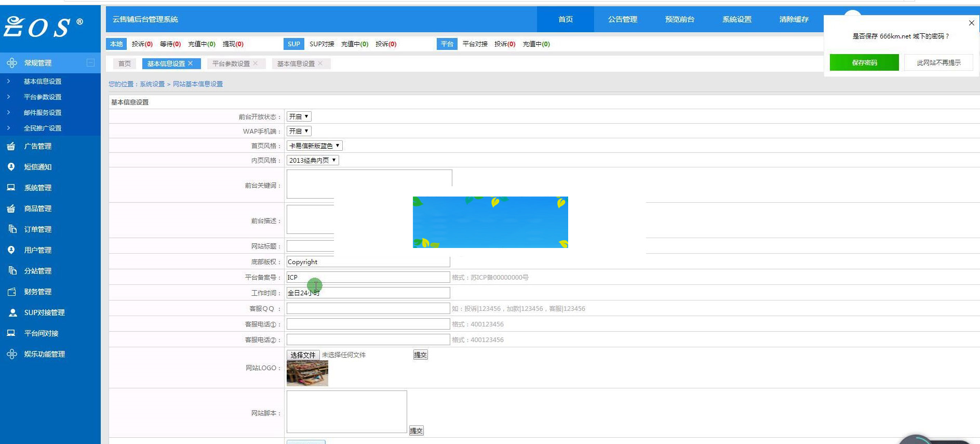The height and width of the screenshot is (444, 980).
Task: Click the 系统管理 monitor icon
Action: [11, 188]
